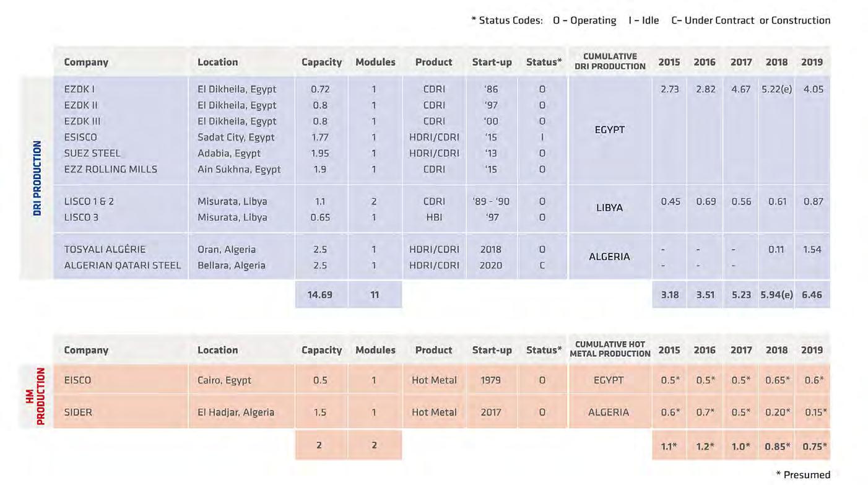The image size is (868, 485).
Task: Select the EZZ ROLLING MILLS cell
Action: click(x=111, y=169)
